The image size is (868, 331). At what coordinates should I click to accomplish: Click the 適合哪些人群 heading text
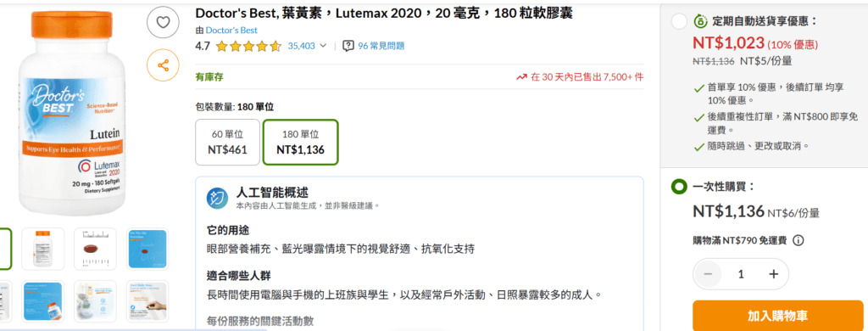pos(238,276)
